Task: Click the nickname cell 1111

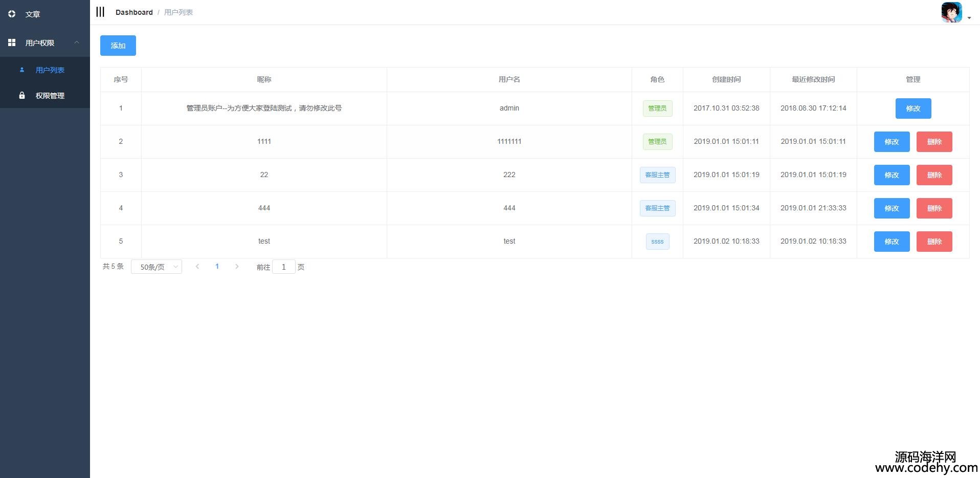Action: coord(264,141)
